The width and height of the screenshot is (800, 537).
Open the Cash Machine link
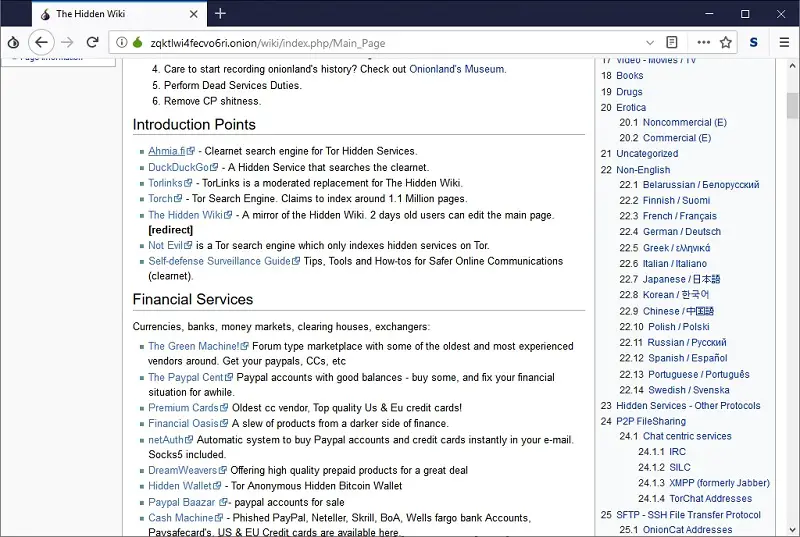[x=185, y=518]
